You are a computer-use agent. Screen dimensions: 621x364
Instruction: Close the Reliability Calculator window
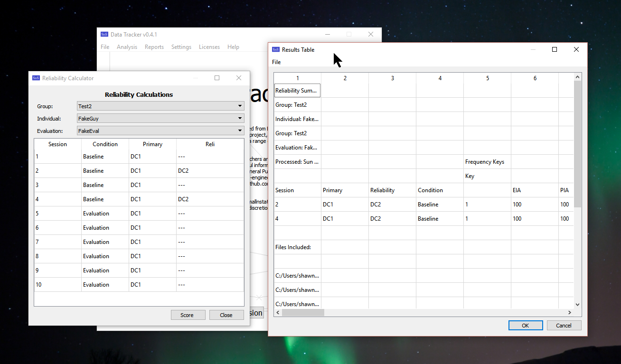(239, 78)
